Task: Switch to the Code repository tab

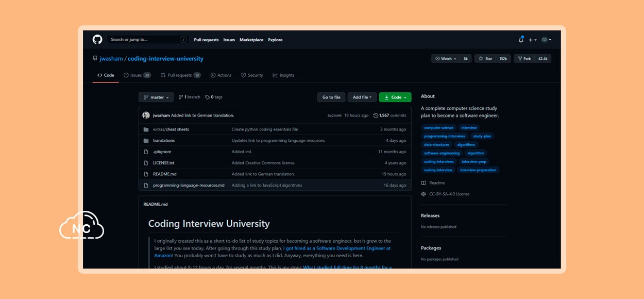Action: pyautogui.click(x=106, y=75)
